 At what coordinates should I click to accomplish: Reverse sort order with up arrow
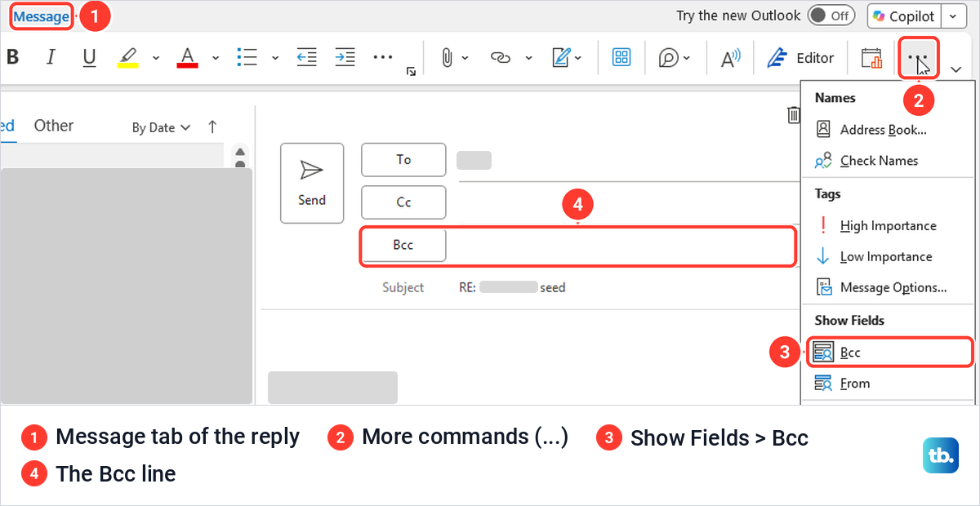tap(212, 126)
